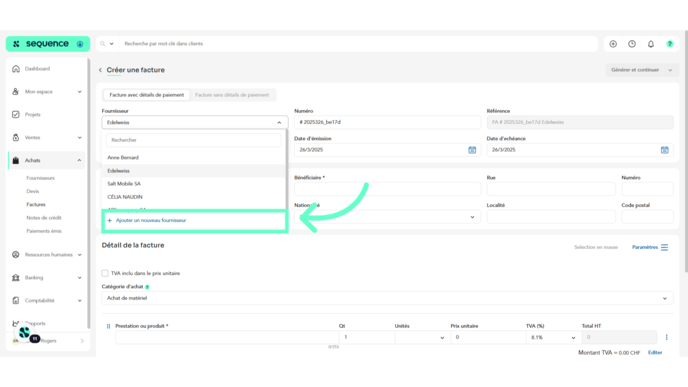Click the Mon espace person icon
Viewport: 688px width, 387px height.
[x=16, y=92]
